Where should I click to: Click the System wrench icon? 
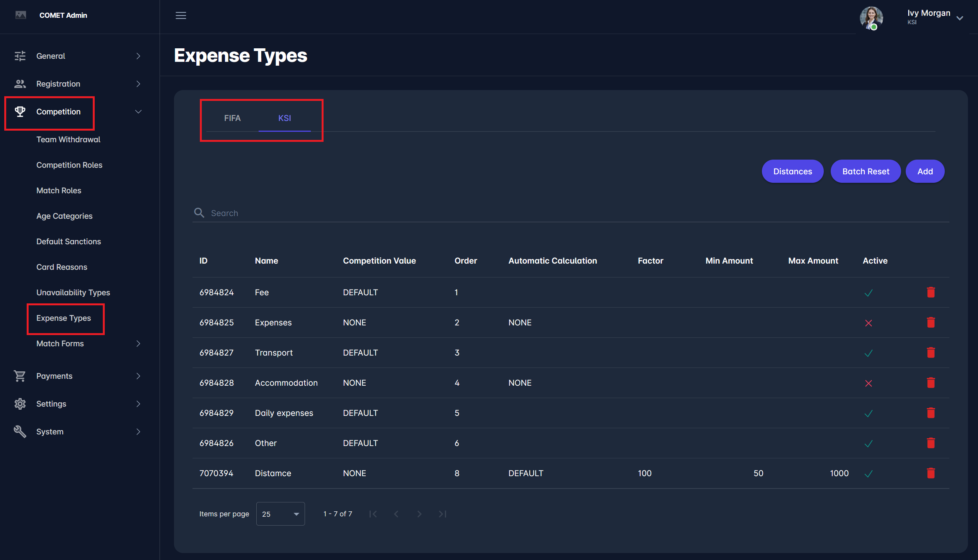click(x=20, y=431)
